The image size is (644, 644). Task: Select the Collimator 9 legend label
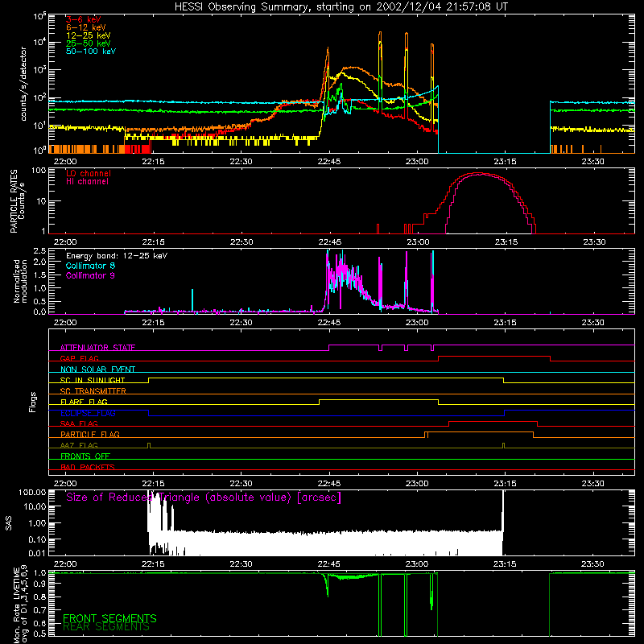[x=90, y=275]
